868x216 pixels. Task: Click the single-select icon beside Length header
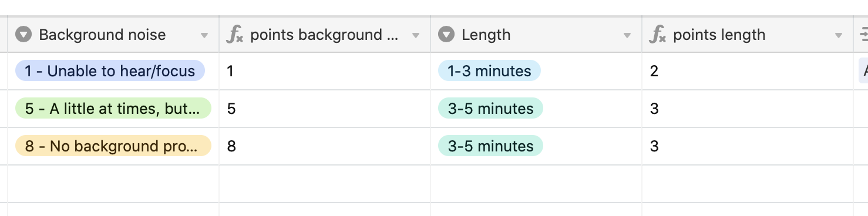coord(446,35)
